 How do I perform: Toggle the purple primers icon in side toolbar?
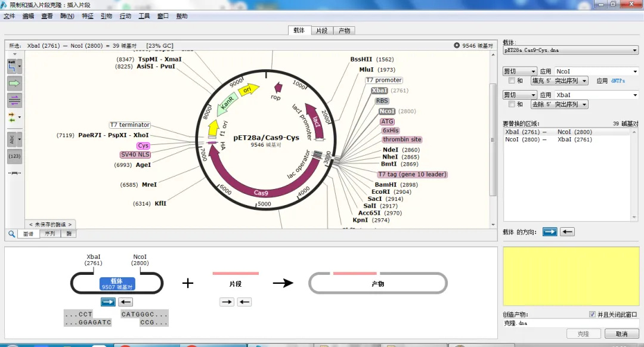pyautogui.click(x=14, y=100)
